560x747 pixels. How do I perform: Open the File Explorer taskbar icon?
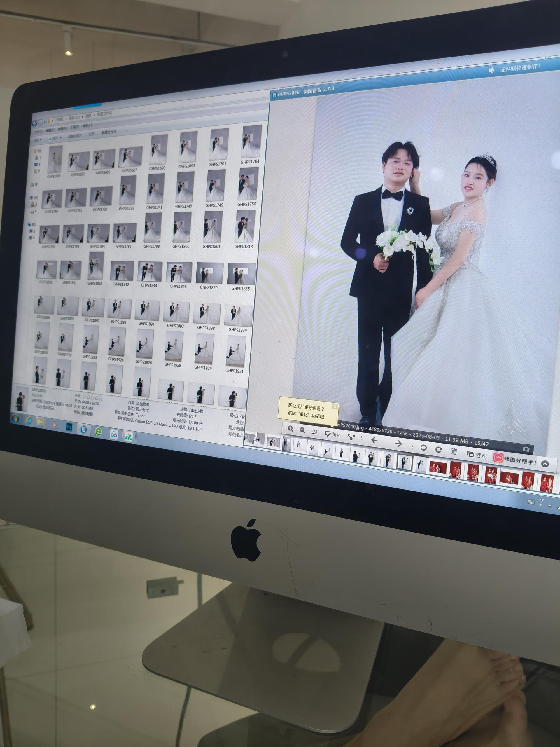pyautogui.click(x=41, y=423)
